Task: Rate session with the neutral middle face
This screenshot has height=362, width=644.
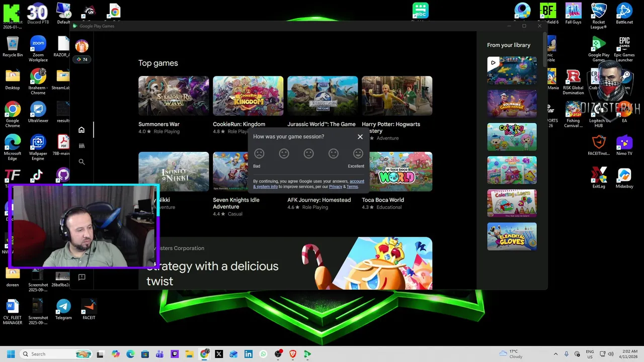Action: (308, 153)
